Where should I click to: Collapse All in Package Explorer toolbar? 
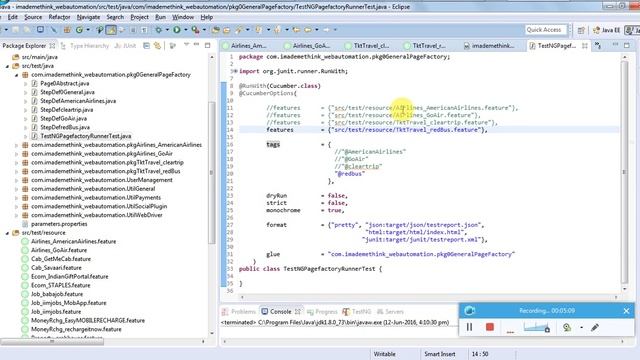point(146,46)
